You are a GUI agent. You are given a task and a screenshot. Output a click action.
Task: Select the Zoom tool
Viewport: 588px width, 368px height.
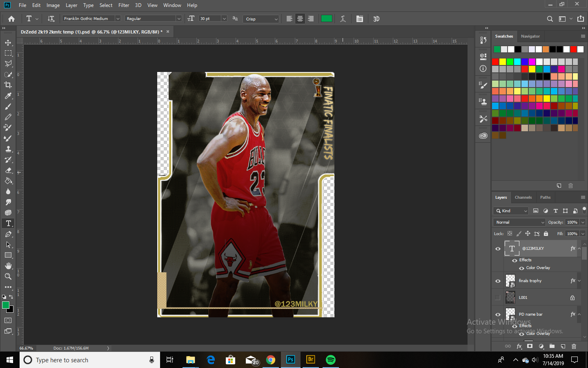[x=8, y=276]
